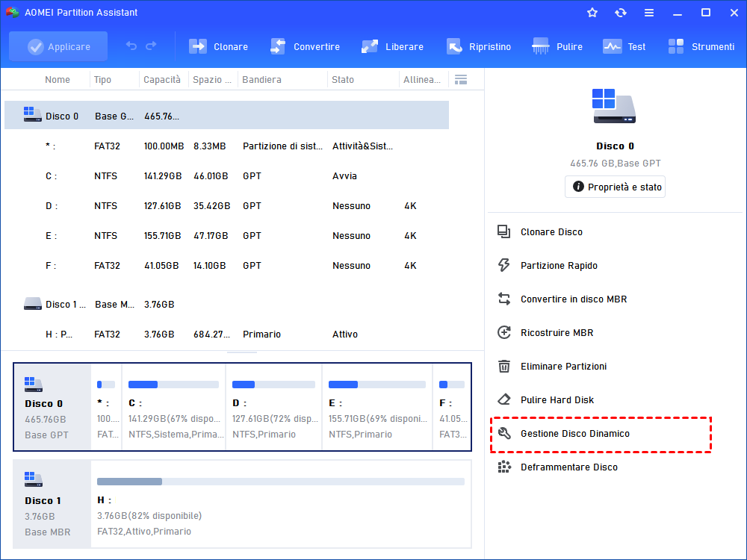This screenshot has height=560, width=747.
Task: Select the C: NTFS partition row
Action: 227,175
